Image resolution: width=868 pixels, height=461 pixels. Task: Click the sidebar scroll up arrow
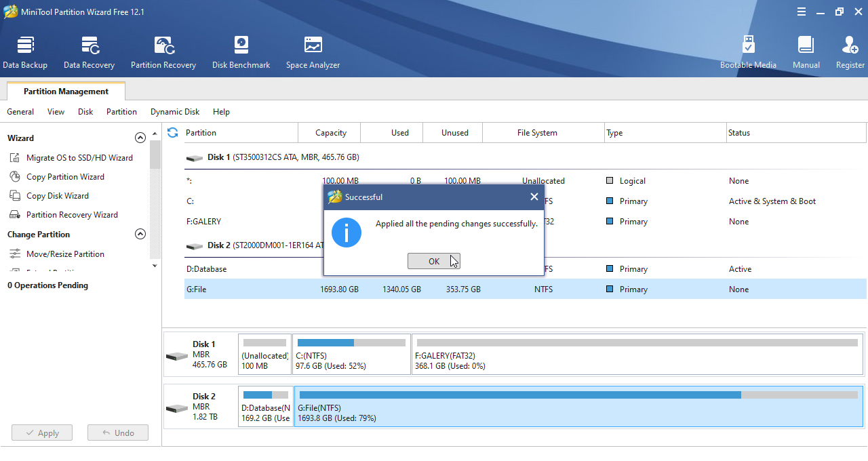(155, 134)
